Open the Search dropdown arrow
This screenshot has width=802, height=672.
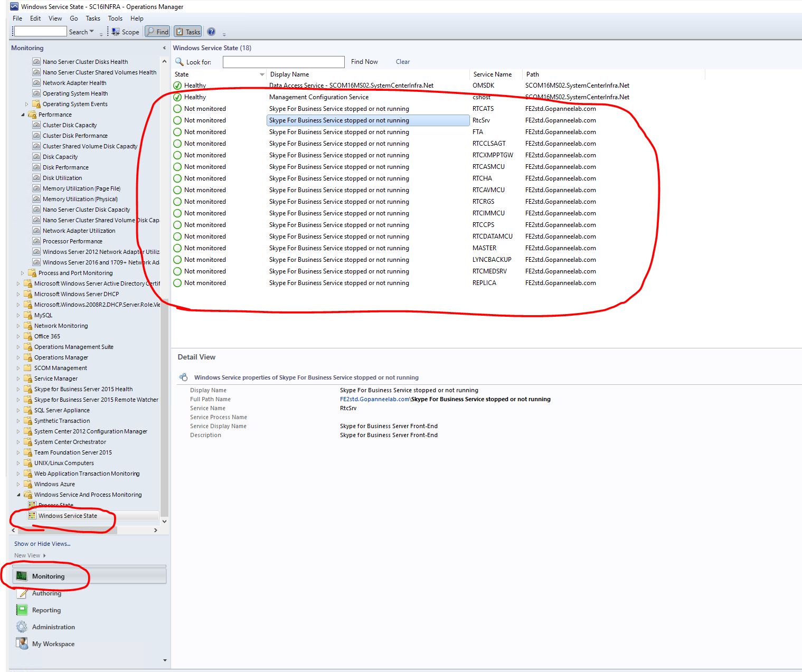click(92, 32)
